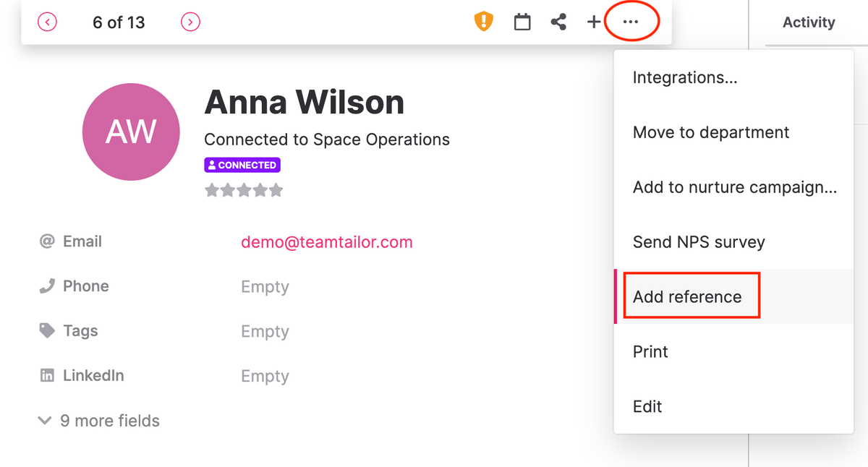Select Add to nurture campaign... option
The width and height of the screenshot is (868, 467).
(734, 187)
